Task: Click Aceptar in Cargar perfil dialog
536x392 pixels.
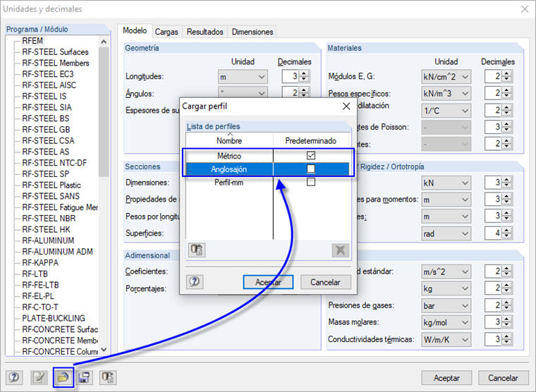Action: pyautogui.click(x=268, y=282)
